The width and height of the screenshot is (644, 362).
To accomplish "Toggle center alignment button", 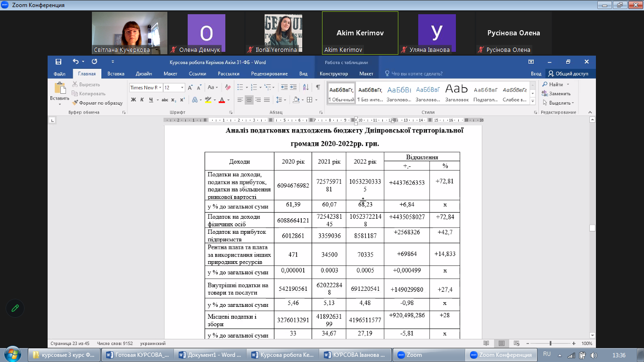I will pos(249,100).
